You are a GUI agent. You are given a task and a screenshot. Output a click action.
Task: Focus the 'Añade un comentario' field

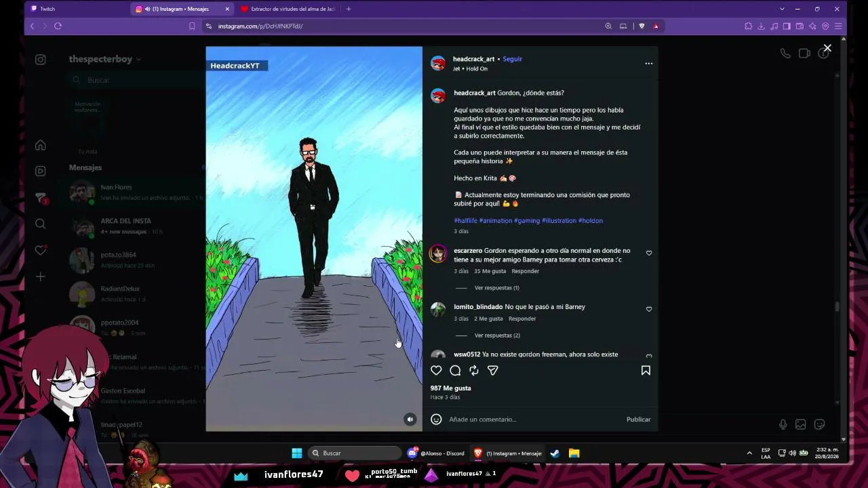534,420
